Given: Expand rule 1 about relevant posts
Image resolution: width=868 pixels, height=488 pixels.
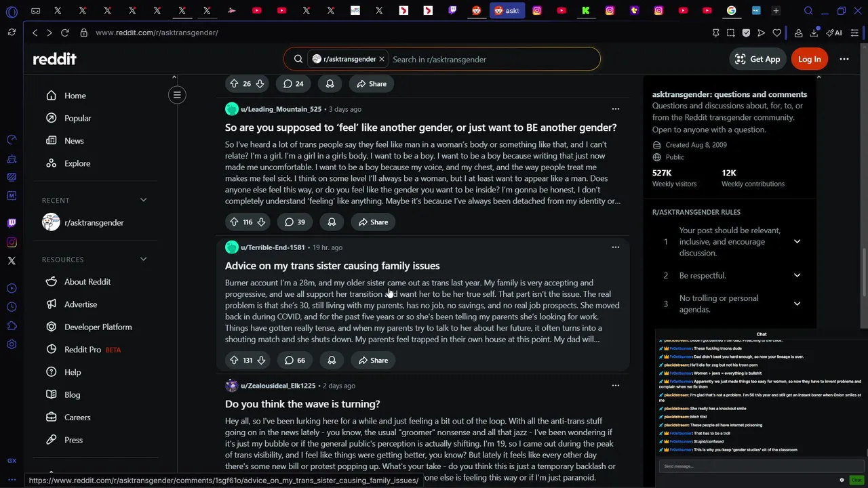Looking at the screenshot, I should click(797, 241).
